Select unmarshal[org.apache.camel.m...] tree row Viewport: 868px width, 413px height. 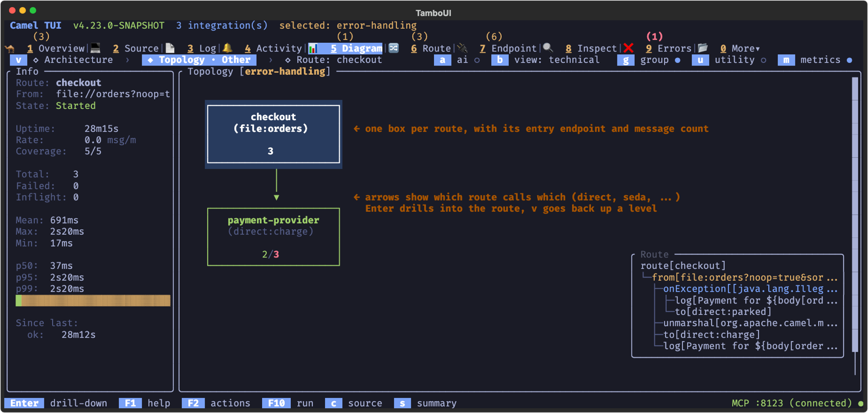[750, 323]
